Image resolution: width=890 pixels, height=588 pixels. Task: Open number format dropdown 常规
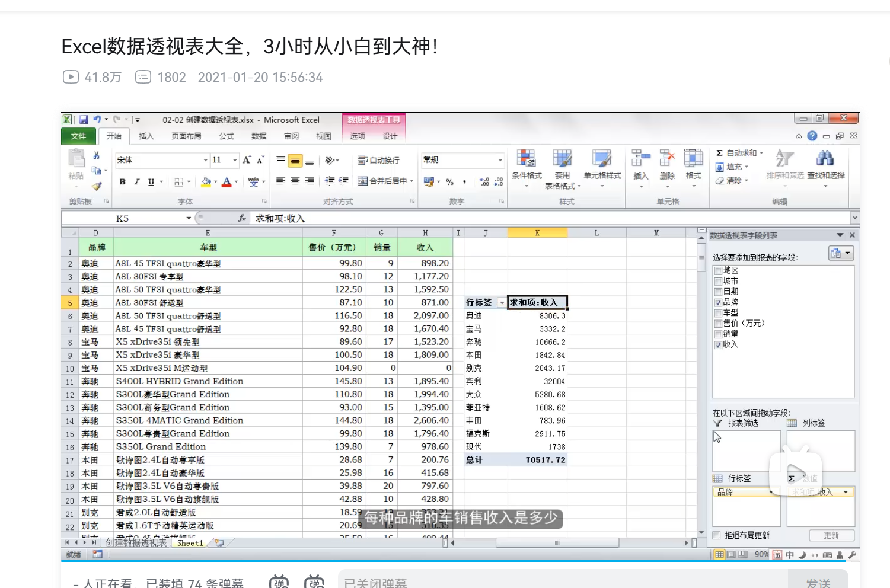pyautogui.click(x=500, y=160)
